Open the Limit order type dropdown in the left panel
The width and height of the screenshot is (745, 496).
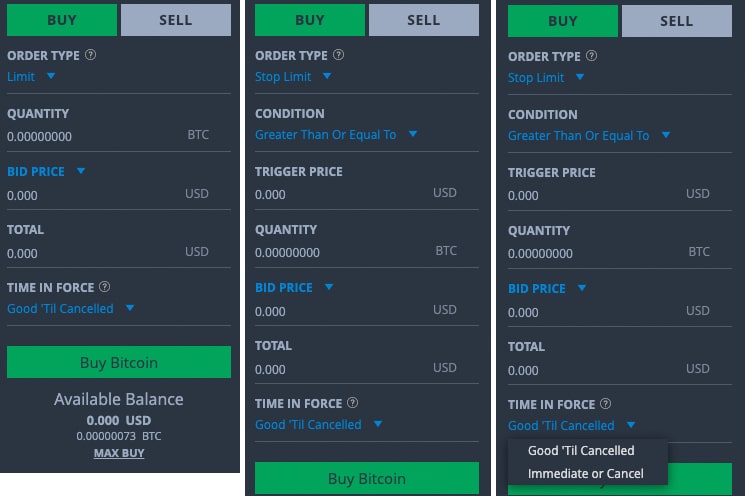coord(31,76)
